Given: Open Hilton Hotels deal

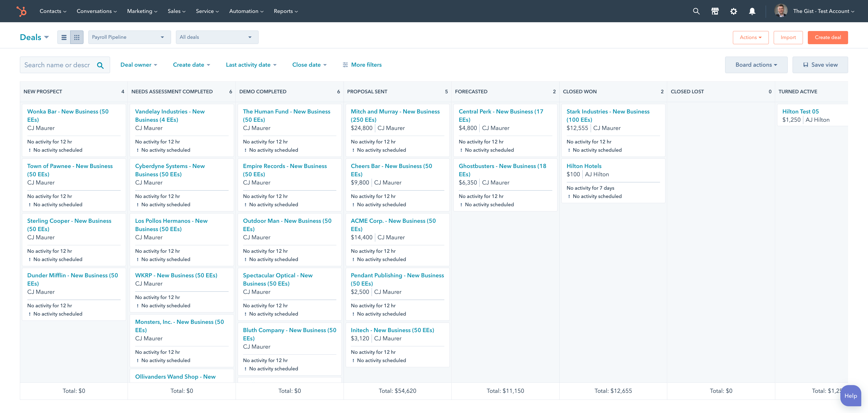Looking at the screenshot, I should point(584,166).
